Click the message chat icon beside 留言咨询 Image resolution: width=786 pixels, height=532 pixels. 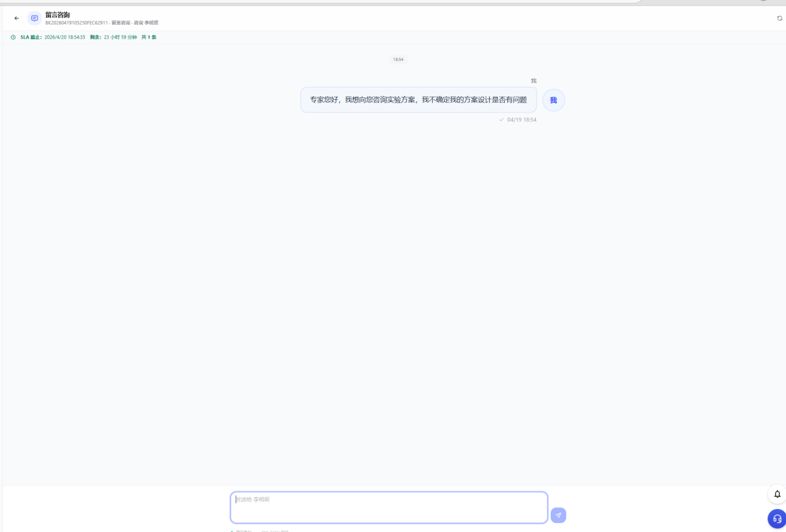tap(34, 19)
